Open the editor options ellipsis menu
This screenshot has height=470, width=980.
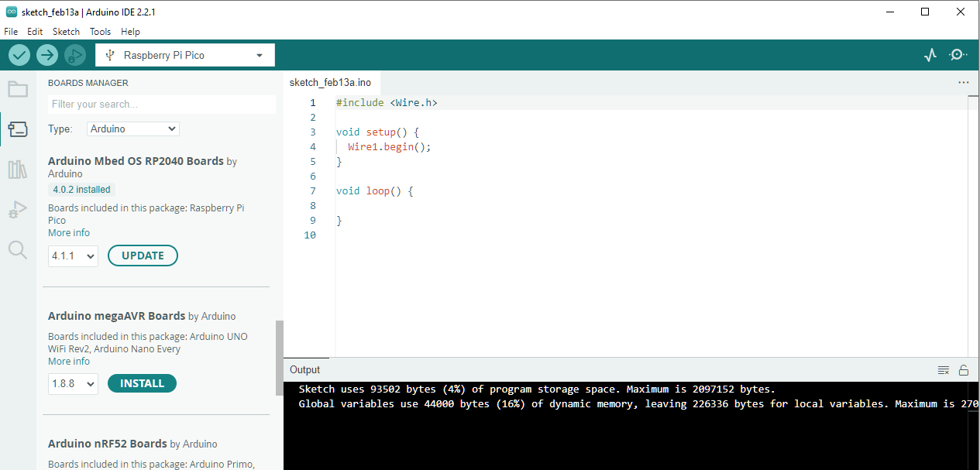coord(963,82)
